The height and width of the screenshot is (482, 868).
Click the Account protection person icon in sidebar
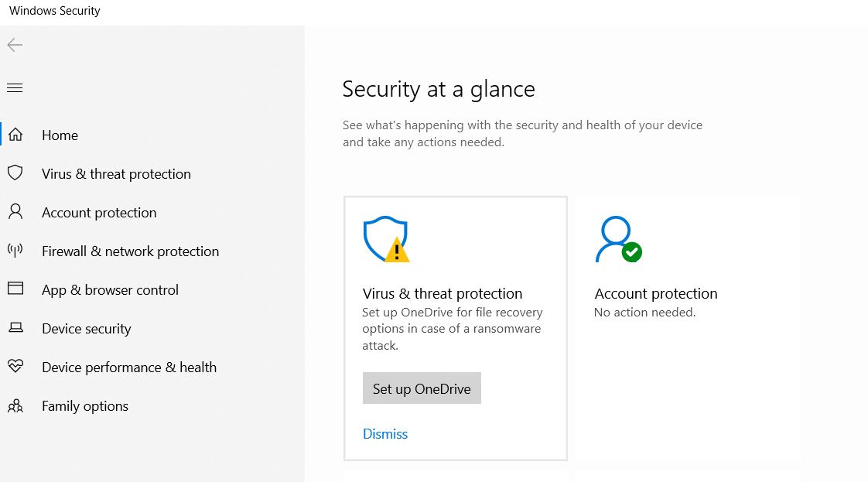click(15, 211)
